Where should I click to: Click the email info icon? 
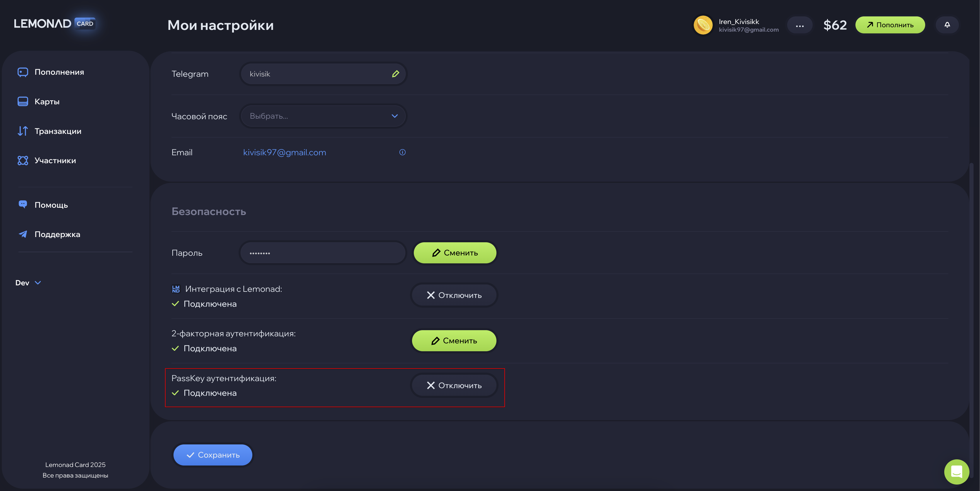point(402,152)
